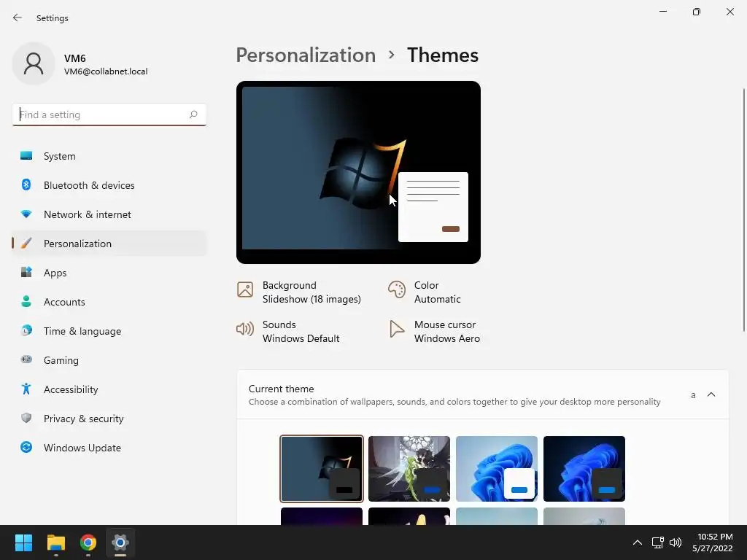Click the Apps grid icon in sidebar
The height and width of the screenshot is (560, 747).
(26, 273)
